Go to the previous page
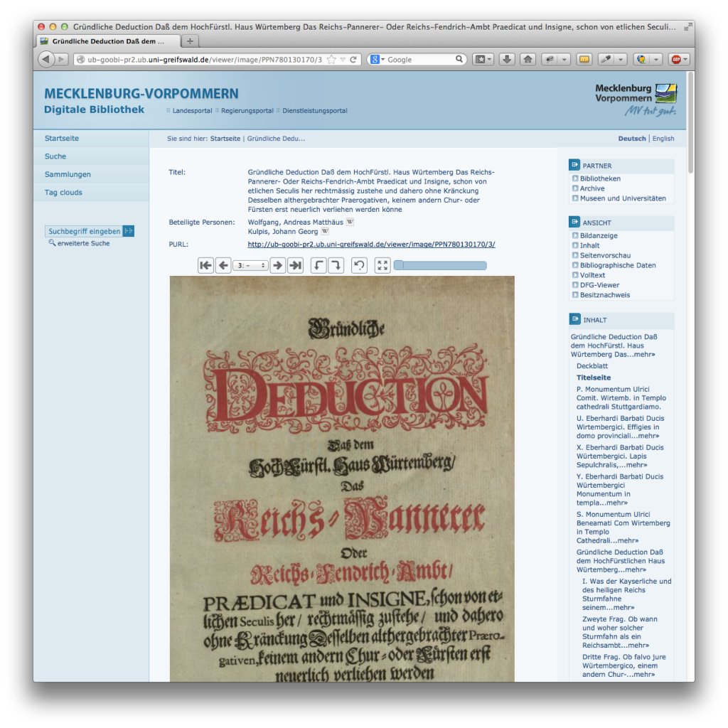The image size is (728, 728). (223, 266)
